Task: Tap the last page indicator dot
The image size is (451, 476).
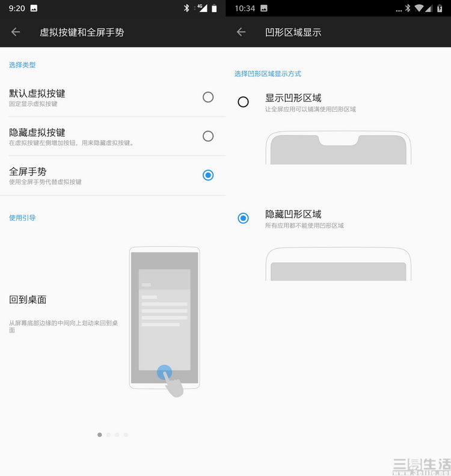Action: 126,435
